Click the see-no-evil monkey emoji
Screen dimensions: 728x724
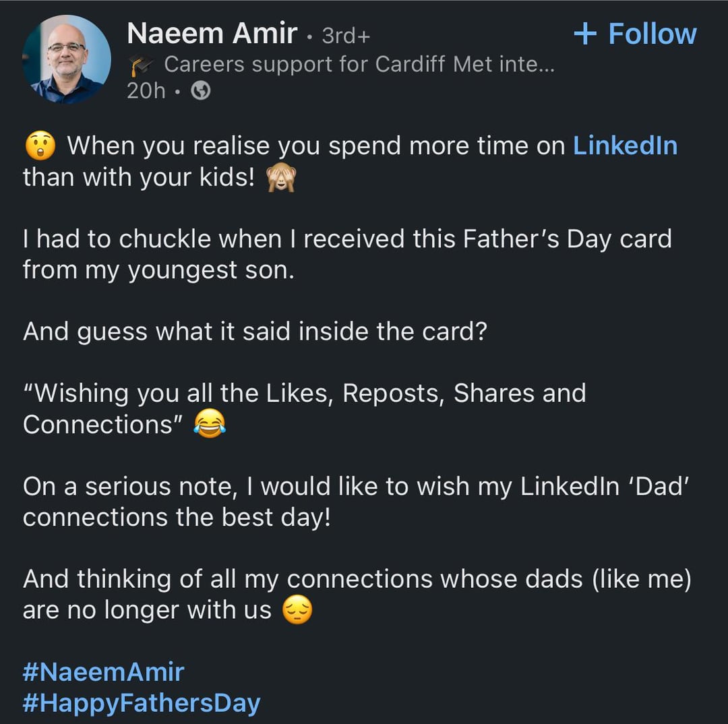click(x=280, y=178)
